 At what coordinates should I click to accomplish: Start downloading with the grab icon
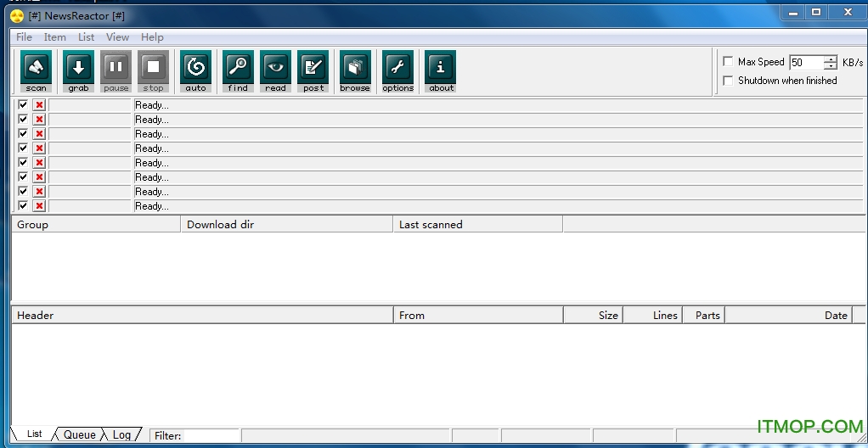(x=79, y=71)
